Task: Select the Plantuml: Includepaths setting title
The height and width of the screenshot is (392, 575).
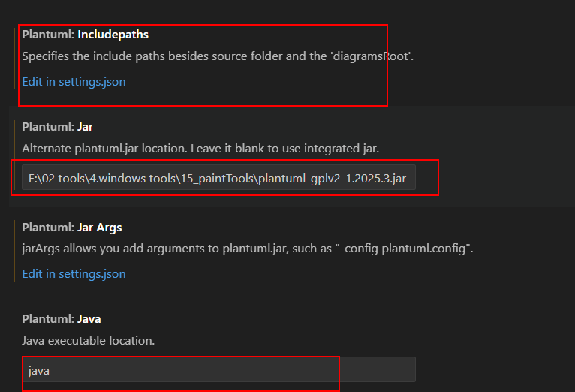Action: (85, 35)
